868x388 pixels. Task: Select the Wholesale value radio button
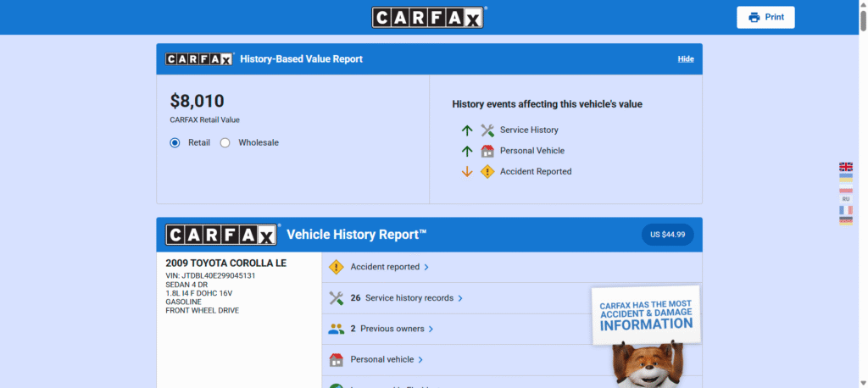point(225,143)
